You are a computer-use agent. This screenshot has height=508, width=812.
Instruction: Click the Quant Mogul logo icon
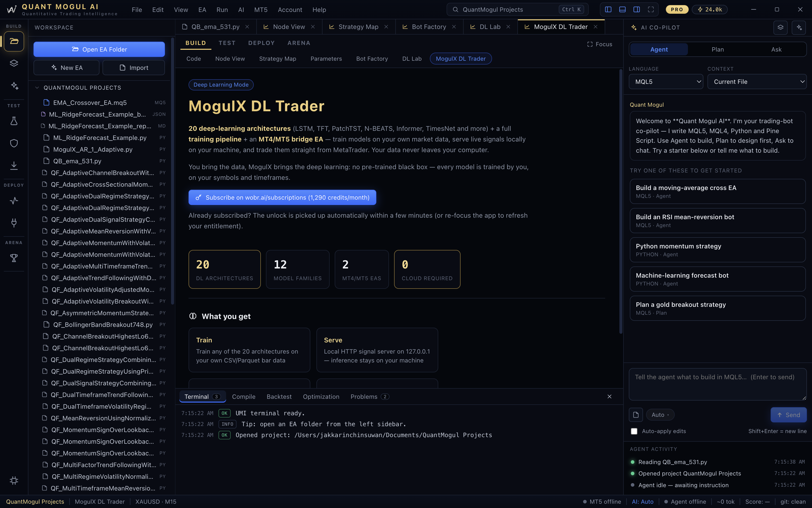tap(11, 9)
